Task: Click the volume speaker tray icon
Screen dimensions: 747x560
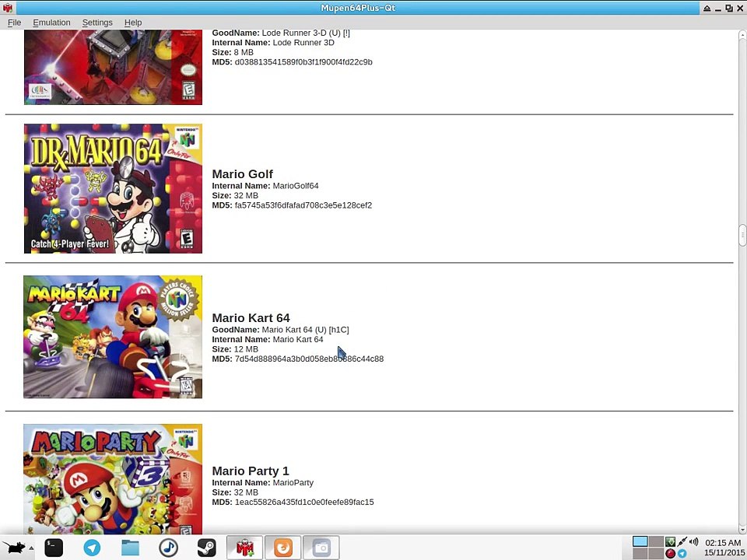Action: (x=693, y=542)
